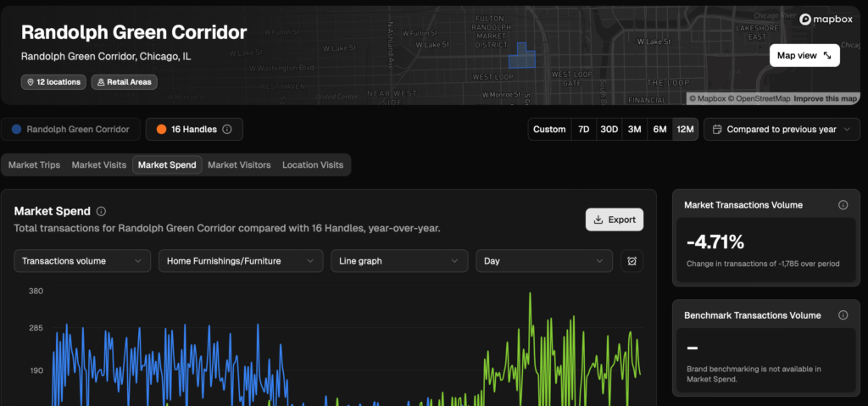868x406 pixels.
Task: Export the Market Spend chart
Action: [x=615, y=220]
